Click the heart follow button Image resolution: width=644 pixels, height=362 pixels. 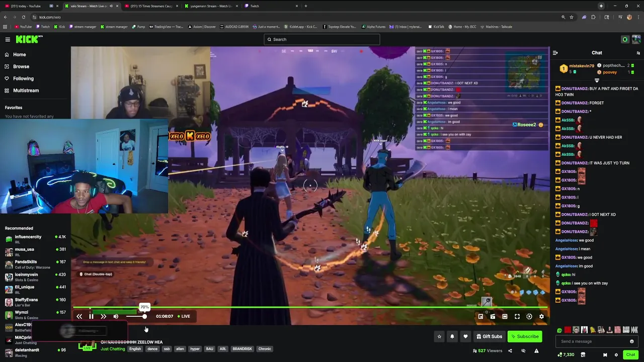465,336
